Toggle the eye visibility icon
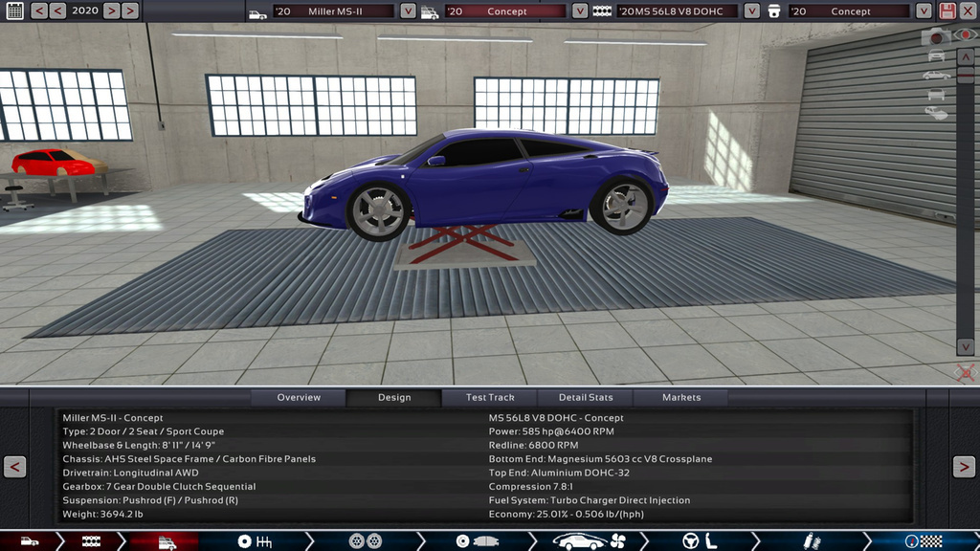The width and height of the screenshot is (980, 551). (x=965, y=35)
